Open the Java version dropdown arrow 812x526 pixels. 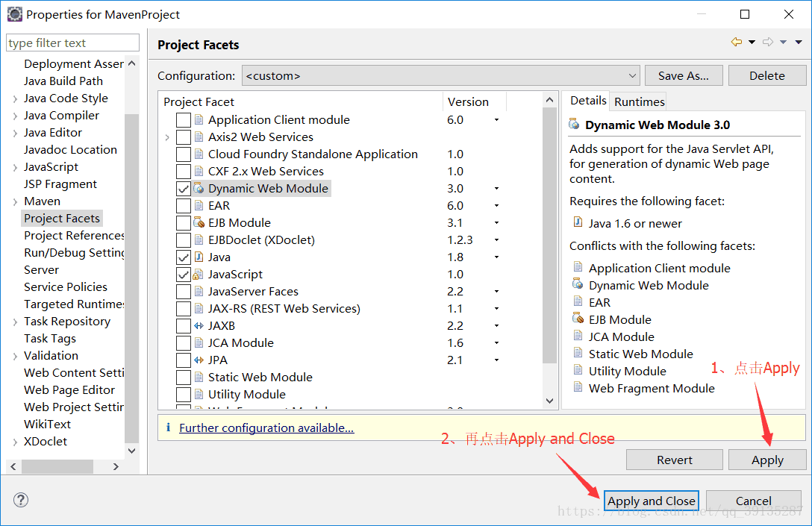pyautogui.click(x=496, y=257)
